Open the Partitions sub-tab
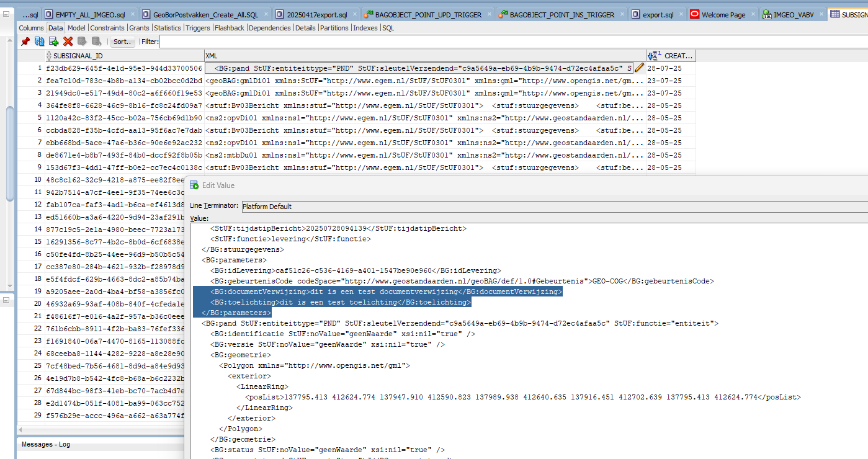The height and width of the screenshot is (459, 868). pyautogui.click(x=335, y=28)
